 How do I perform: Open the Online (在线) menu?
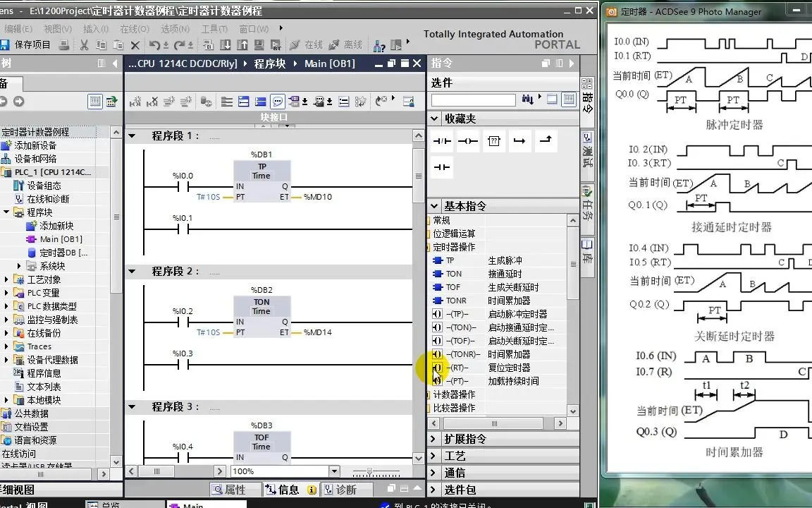134,29
